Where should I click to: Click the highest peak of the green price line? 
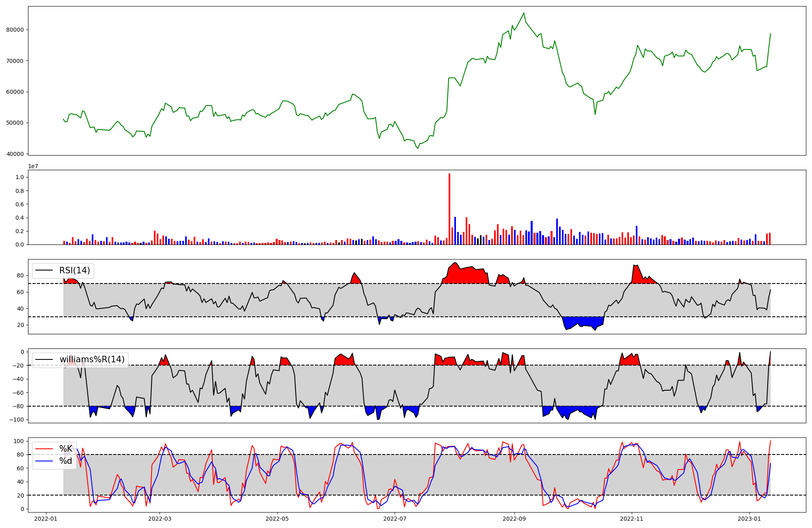pyautogui.click(x=524, y=13)
